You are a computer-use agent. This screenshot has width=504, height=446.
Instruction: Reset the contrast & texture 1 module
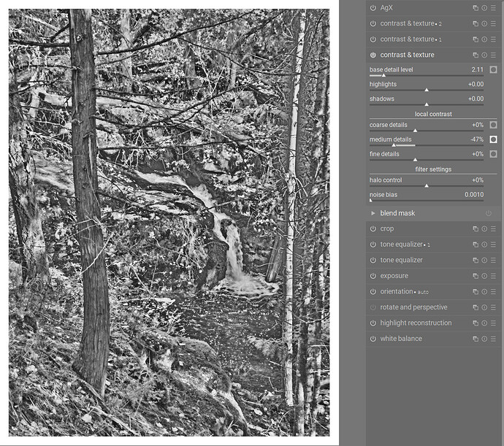pyautogui.click(x=484, y=39)
